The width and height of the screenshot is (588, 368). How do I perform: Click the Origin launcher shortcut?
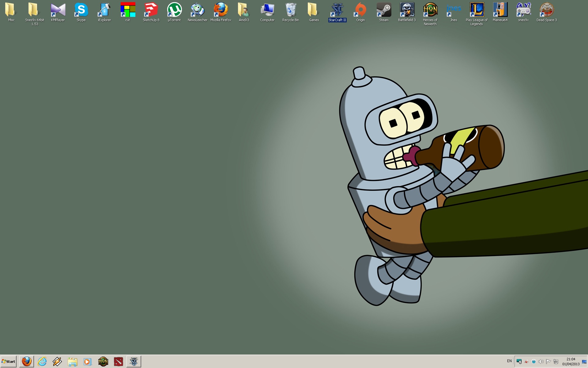[360, 10]
